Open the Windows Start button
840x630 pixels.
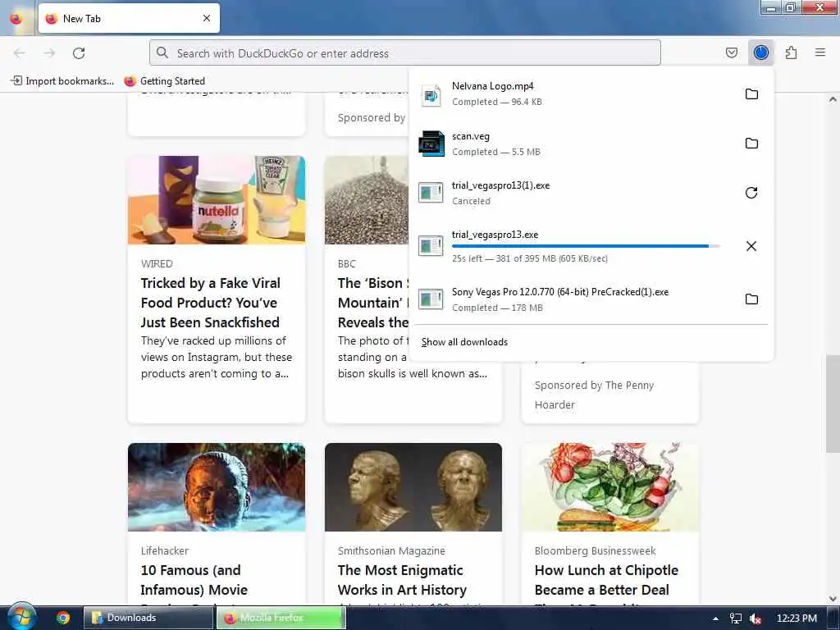point(21,617)
